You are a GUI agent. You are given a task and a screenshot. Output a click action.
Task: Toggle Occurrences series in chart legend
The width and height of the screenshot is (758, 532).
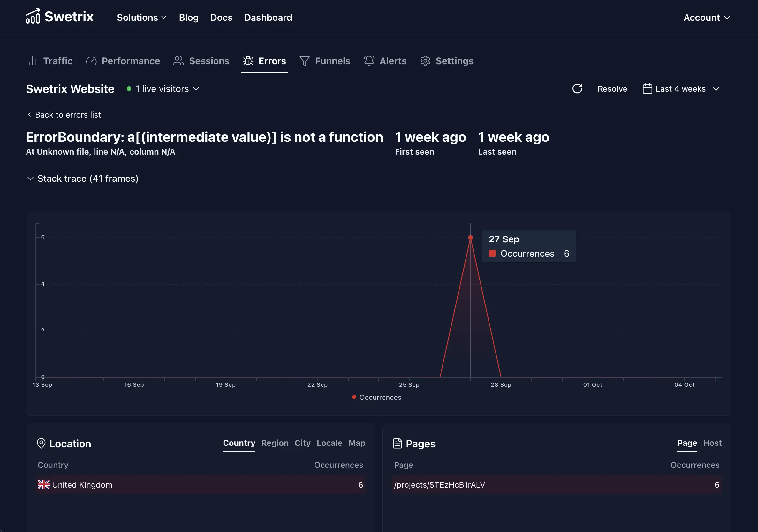coord(377,397)
